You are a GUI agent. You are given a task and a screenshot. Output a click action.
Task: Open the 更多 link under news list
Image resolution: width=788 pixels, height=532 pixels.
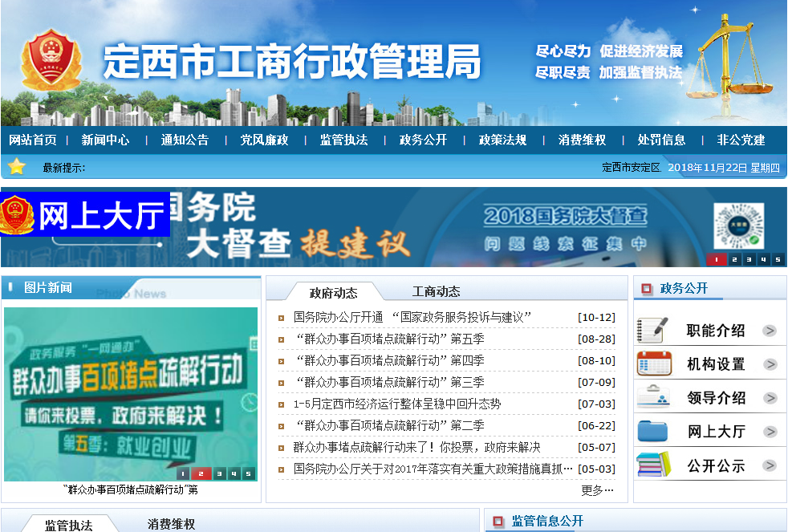(x=597, y=489)
